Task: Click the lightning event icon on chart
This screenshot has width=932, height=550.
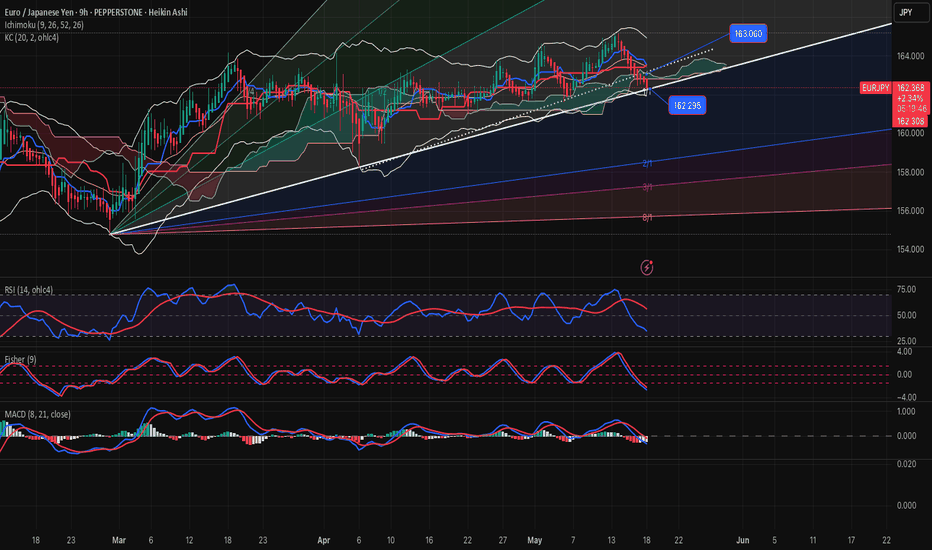Action: pos(647,268)
